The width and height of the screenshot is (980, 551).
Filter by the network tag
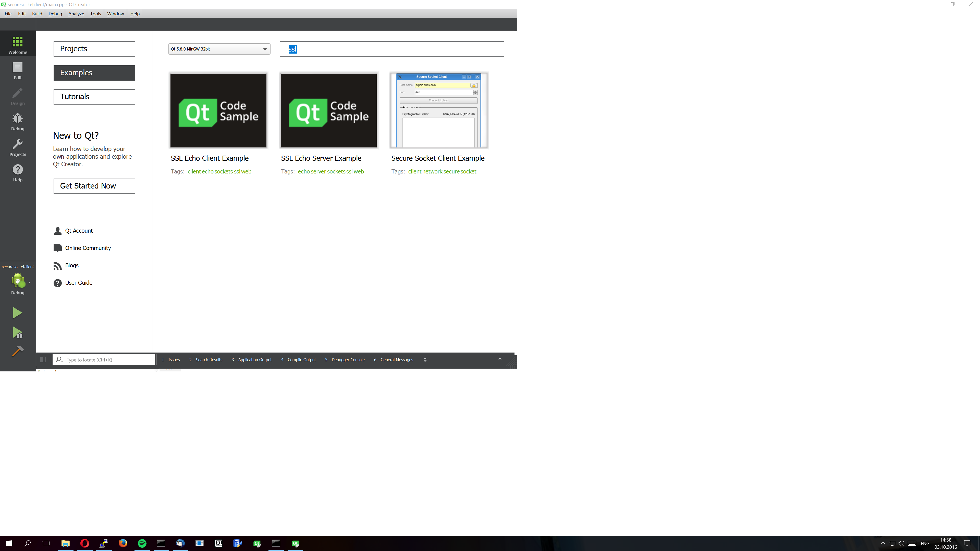click(x=432, y=171)
